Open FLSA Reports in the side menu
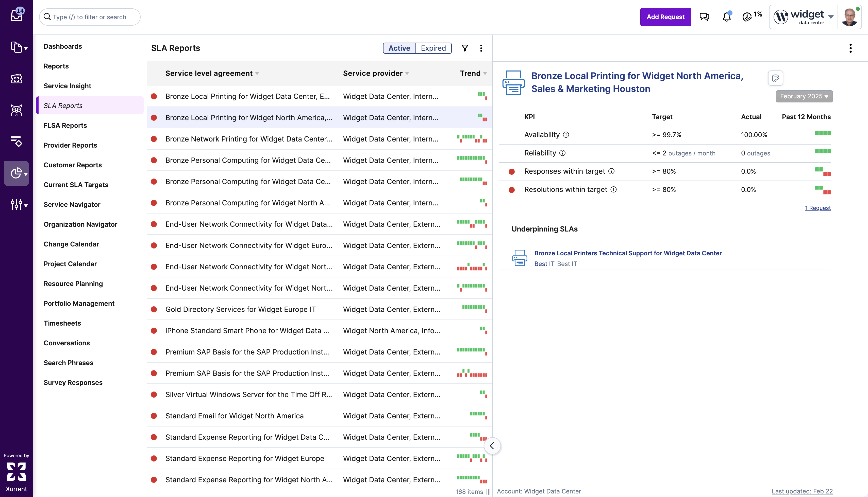The height and width of the screenshot is (497, 868). [65, 125]
